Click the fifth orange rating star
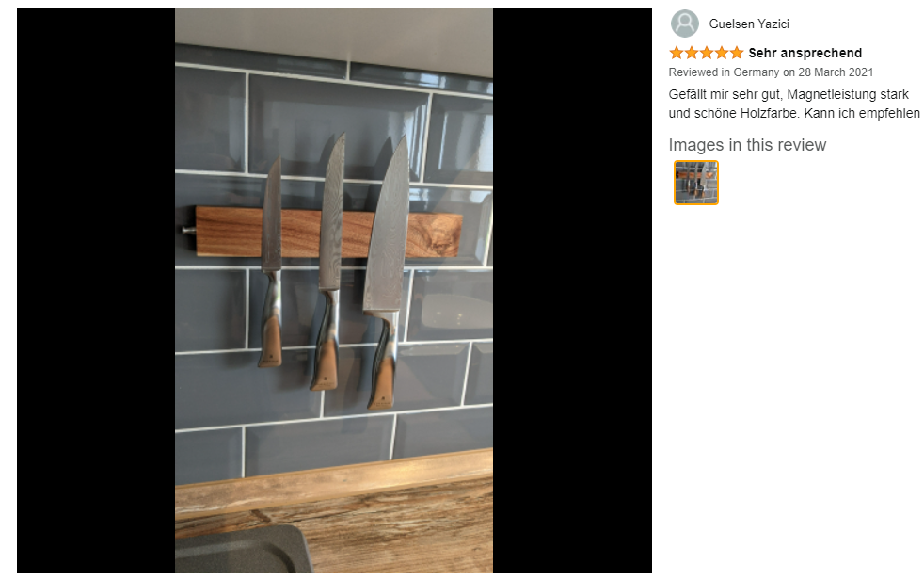This screenshot has width=924, height=580. pos(737,53)
